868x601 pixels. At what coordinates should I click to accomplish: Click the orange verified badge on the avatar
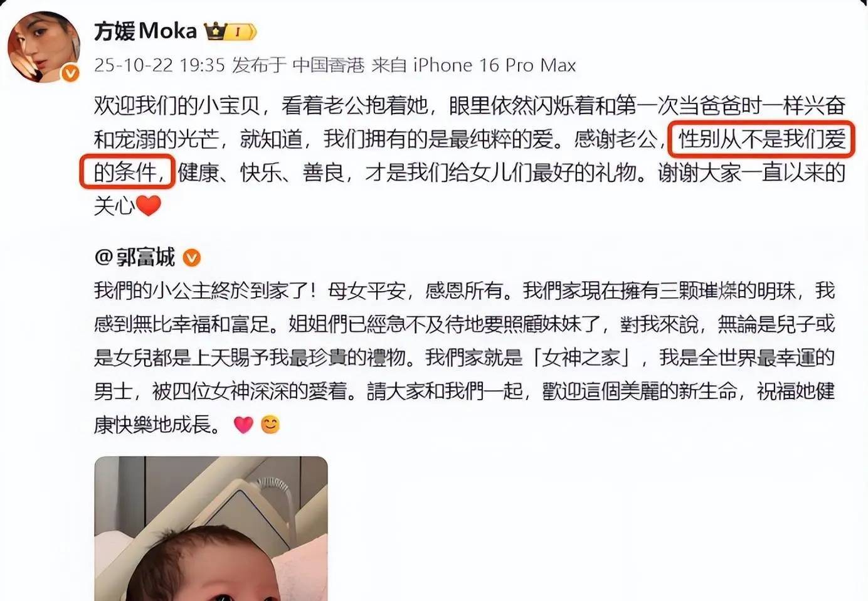pos(71,73)
